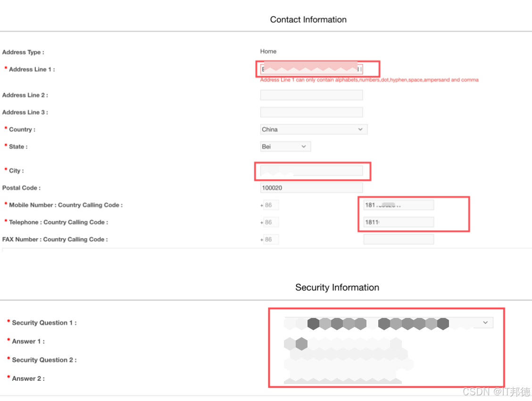Click the City input field
The width and height of the screenshot is (532, 401).
(x=311, y=171)
